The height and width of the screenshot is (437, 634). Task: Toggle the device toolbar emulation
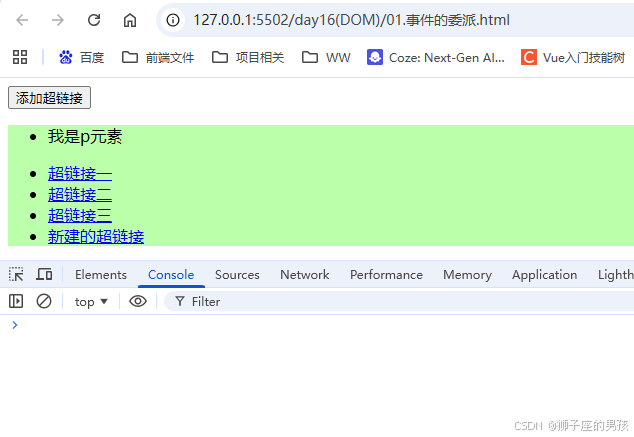pos(44,274)
